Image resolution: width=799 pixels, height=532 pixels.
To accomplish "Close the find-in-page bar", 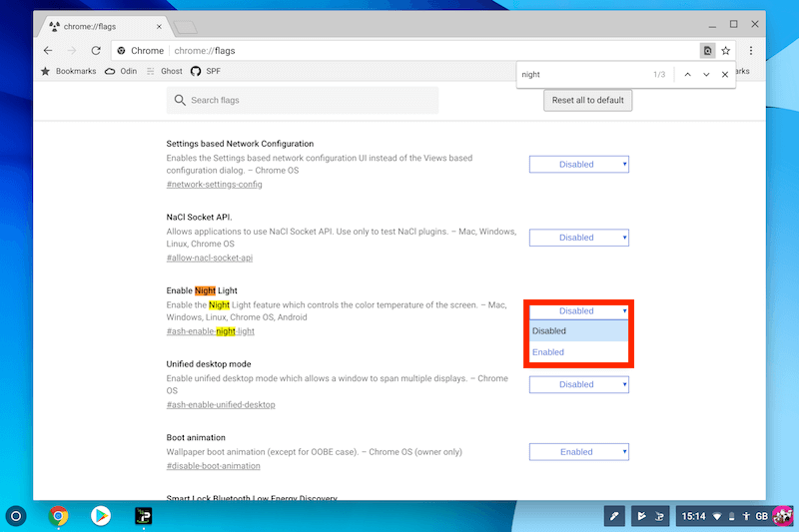I will tap(725, 74).
